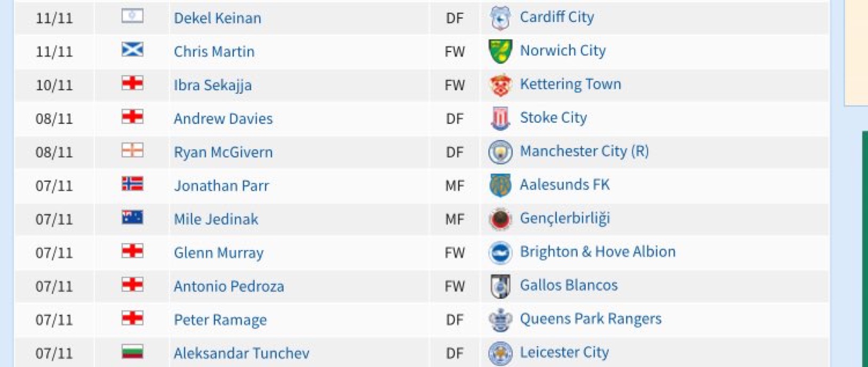Open Dekel Keinan player page

tap(217, 18)
